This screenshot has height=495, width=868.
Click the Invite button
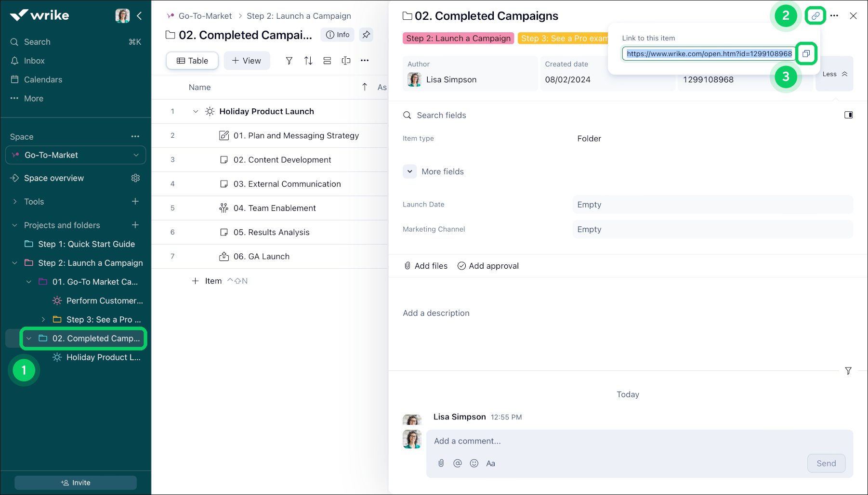(x=76, y=482)
